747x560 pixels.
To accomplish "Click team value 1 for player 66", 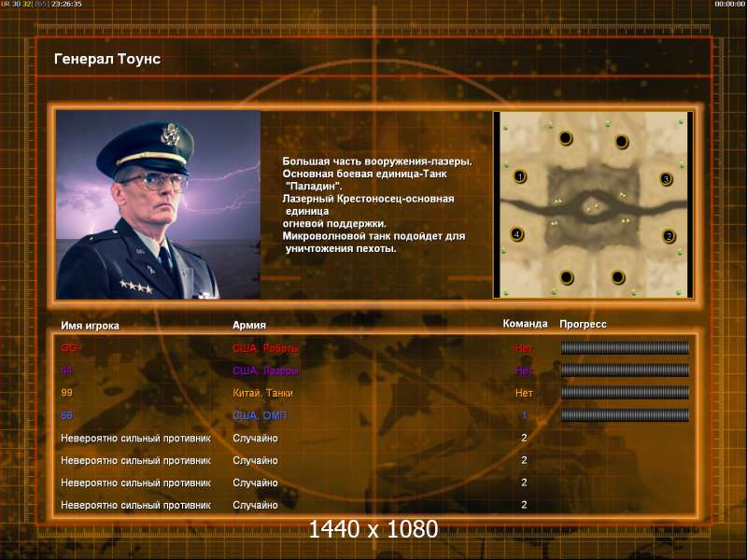I will pyautogui.click(x=524, y=415).
